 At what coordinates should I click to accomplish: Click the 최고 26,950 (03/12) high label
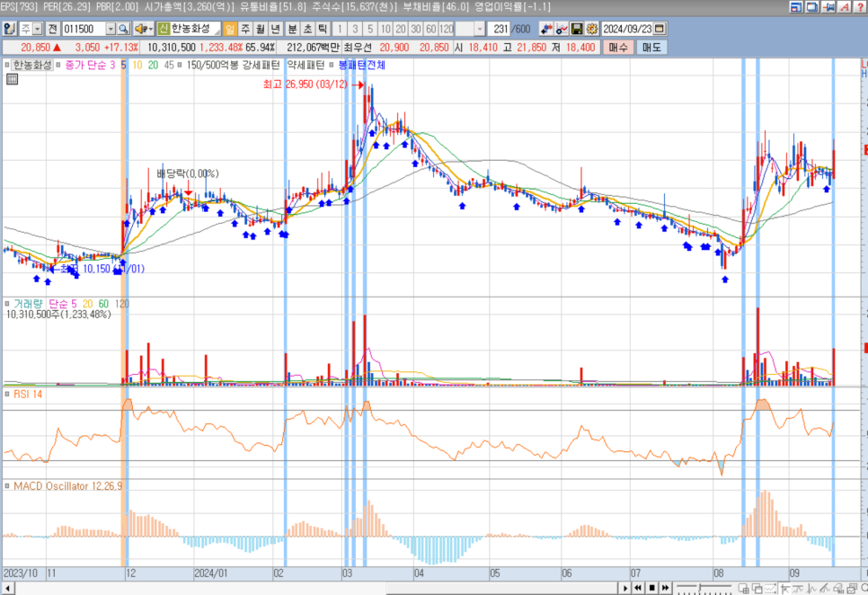click(x=305, y=84)
